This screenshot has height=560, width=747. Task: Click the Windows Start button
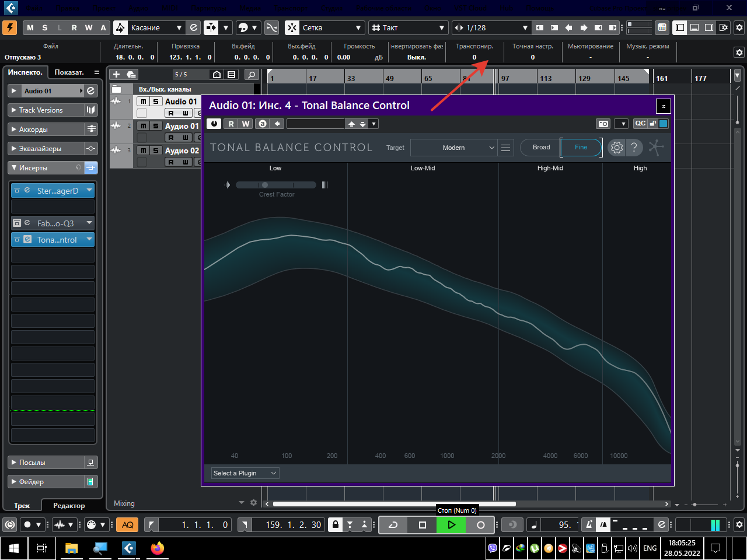[x=14, y=548]
